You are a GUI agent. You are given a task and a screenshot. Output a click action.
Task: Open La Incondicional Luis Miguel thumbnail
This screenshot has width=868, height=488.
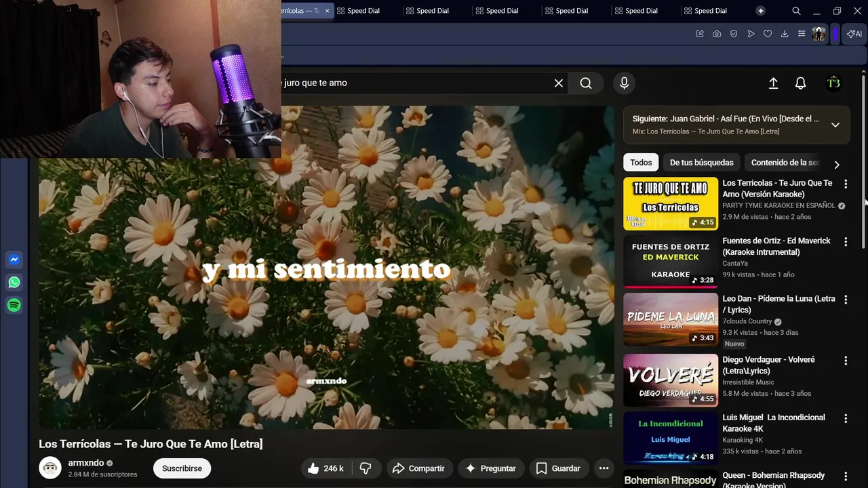tap(671, 439)
